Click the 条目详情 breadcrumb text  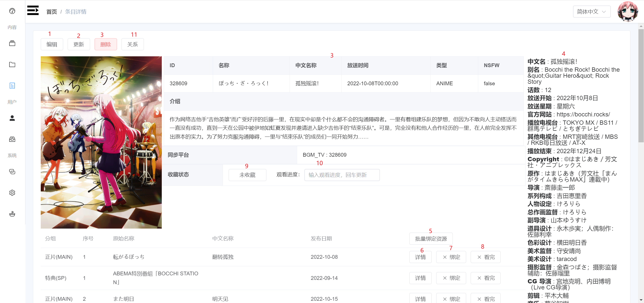coord(76,12)
